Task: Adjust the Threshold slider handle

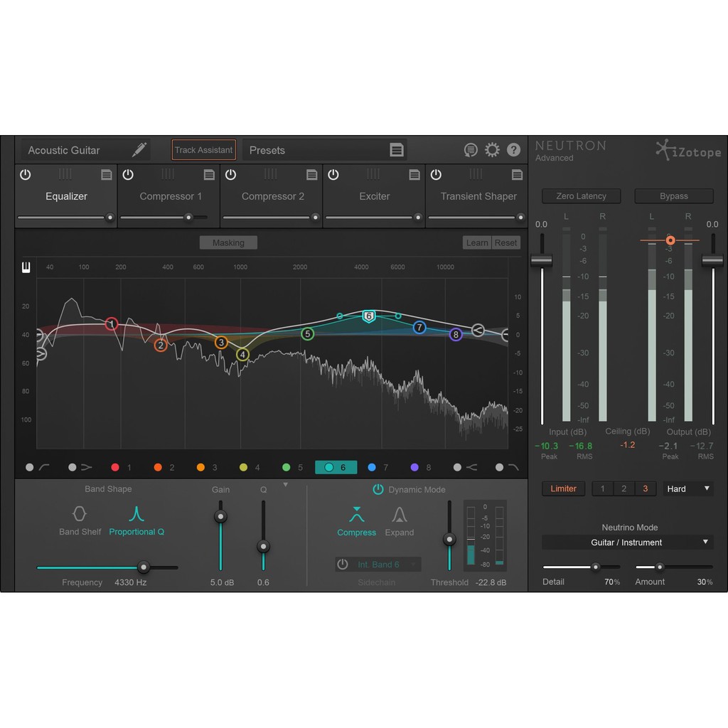Action: [449, 539]
